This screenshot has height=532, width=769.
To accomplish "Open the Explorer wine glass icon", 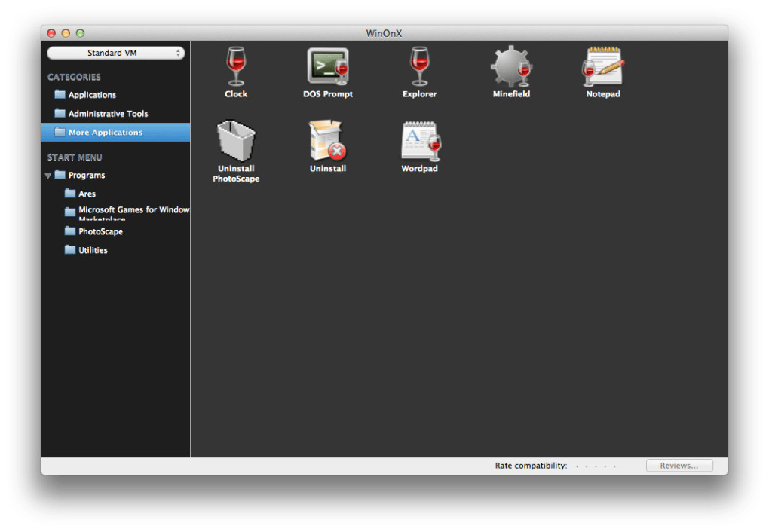I will [x=419, y=66].
